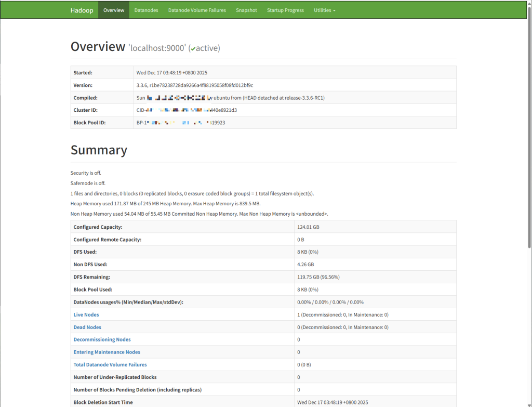Image resolution: width=532 pixels, height=407 pixels.
Task: Open the Startup Progress tab
Action: point(285,9)
